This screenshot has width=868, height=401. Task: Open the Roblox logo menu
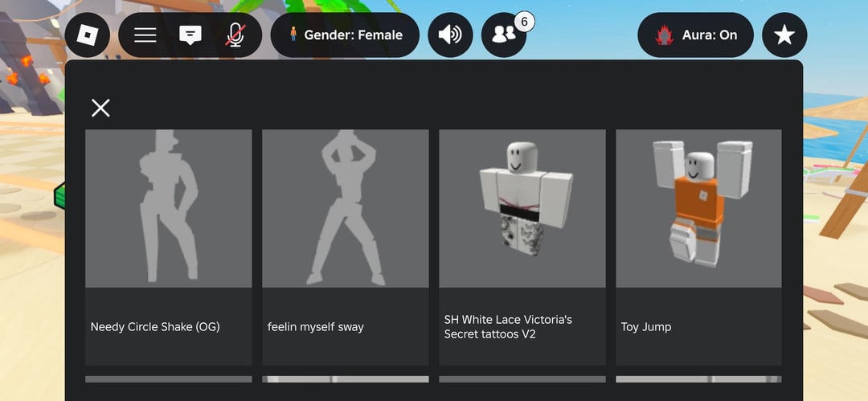pyautogui.click(x=87, y=35)
